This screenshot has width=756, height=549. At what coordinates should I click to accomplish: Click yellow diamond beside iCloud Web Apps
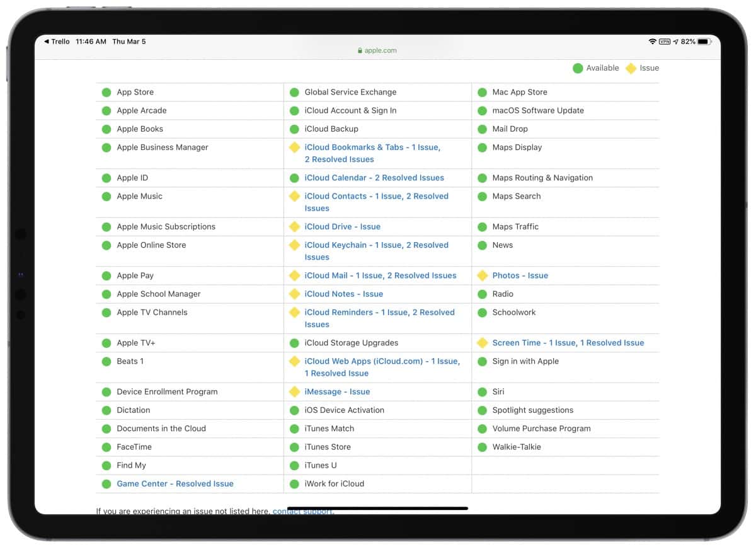pos(294,361)
